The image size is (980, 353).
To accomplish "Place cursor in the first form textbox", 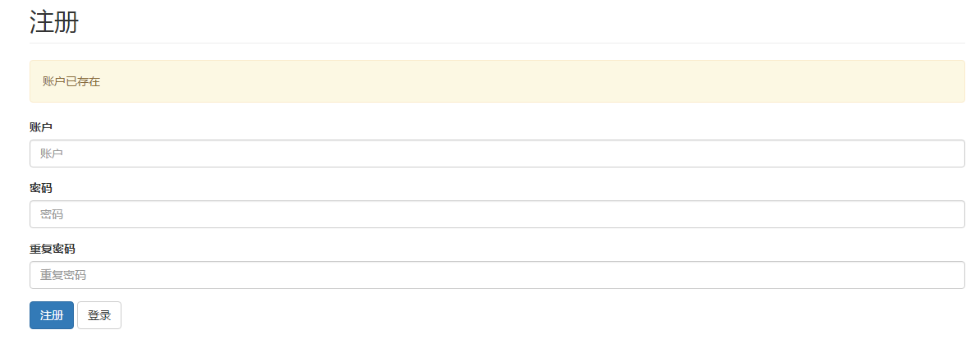I will [497, 153].
